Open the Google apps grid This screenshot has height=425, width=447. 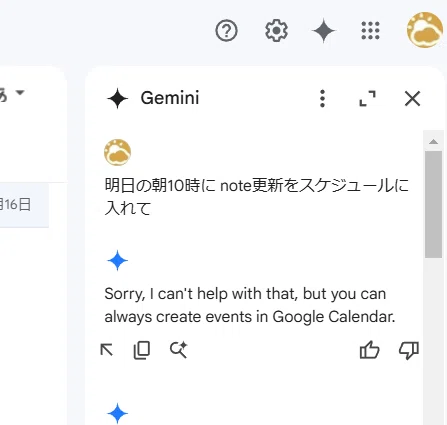[x=370, y=31]
